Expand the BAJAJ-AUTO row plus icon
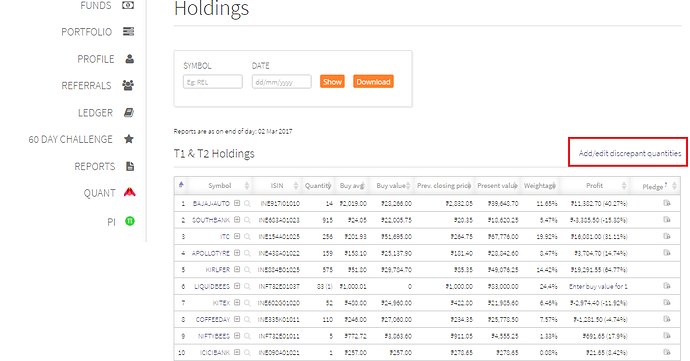 click(x=237, y=203)
